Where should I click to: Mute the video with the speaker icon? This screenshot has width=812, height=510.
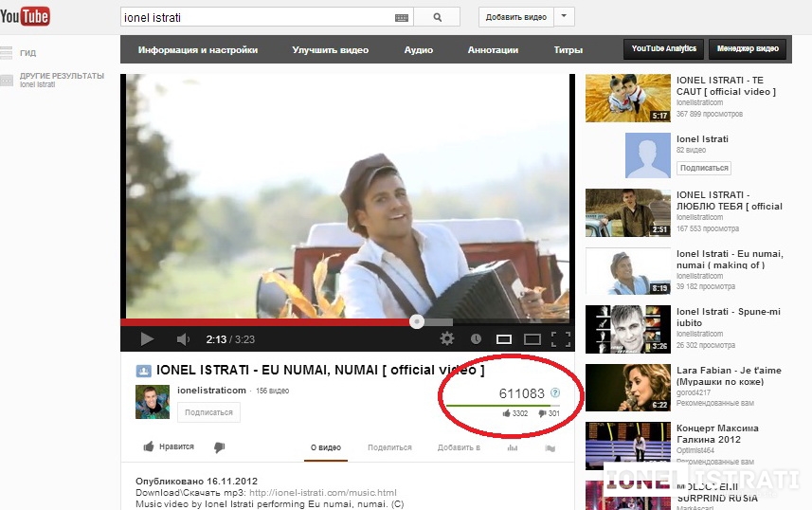[183, 338]
